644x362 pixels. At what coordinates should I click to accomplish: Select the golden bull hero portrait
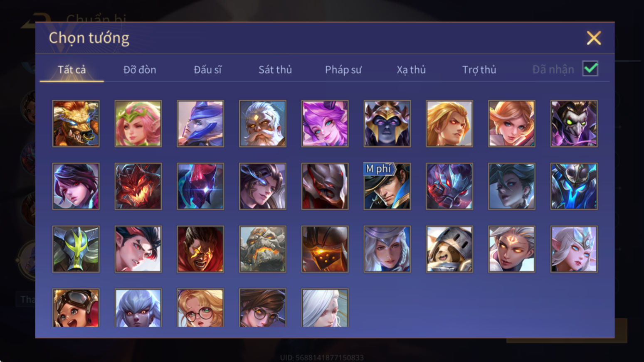tap(76, 123)
